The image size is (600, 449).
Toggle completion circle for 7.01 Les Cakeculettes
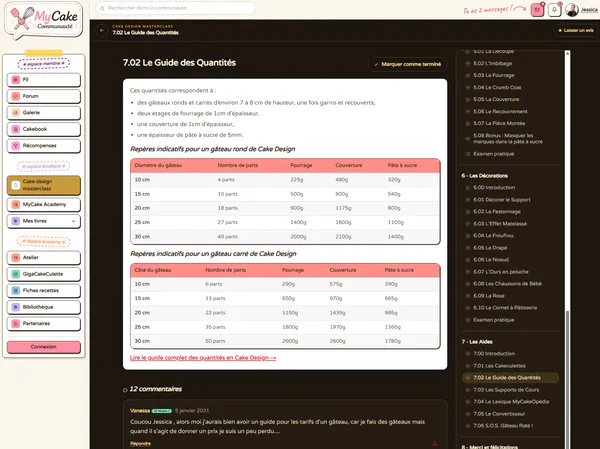468,366
